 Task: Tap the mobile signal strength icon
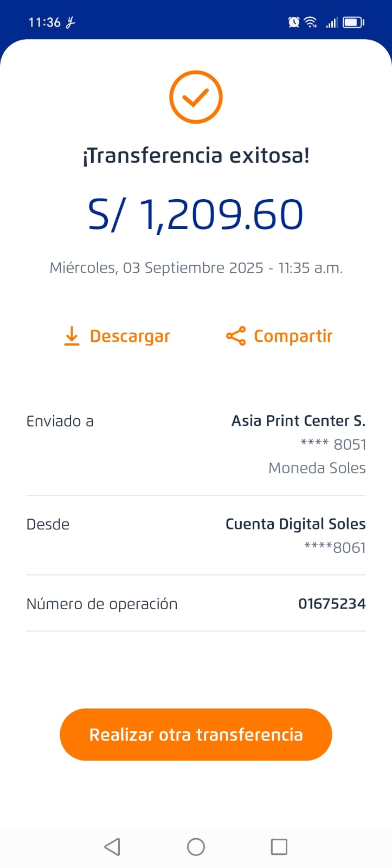(331, 22)
